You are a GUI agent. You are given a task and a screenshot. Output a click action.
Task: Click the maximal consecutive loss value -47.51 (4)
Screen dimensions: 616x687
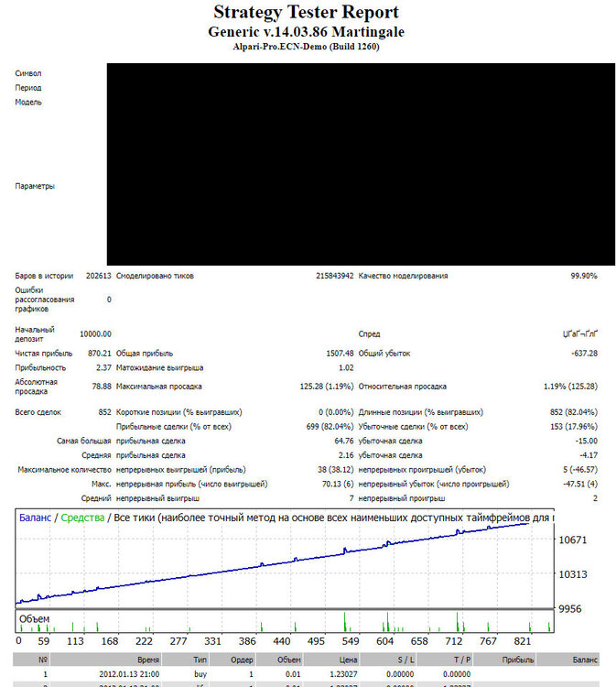pos(580,485)
